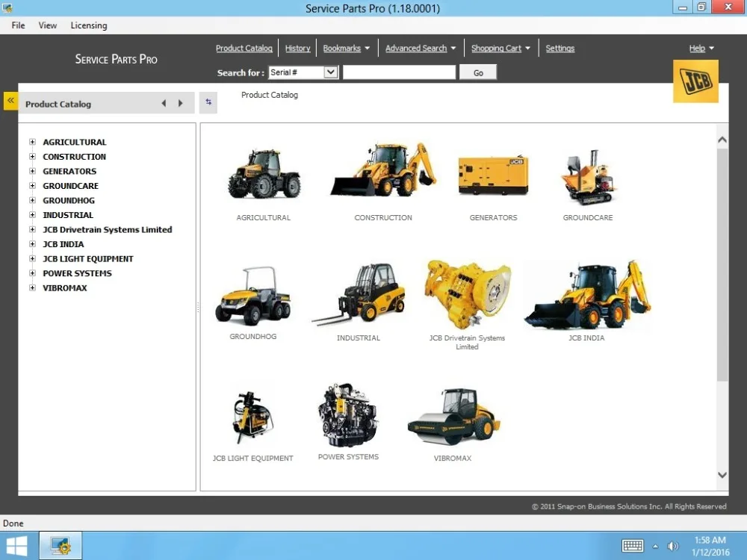Image resolution: width=747 pixels, height=560 pixels.
Task: Open the File menu
Action: click(x=18, y=25)
